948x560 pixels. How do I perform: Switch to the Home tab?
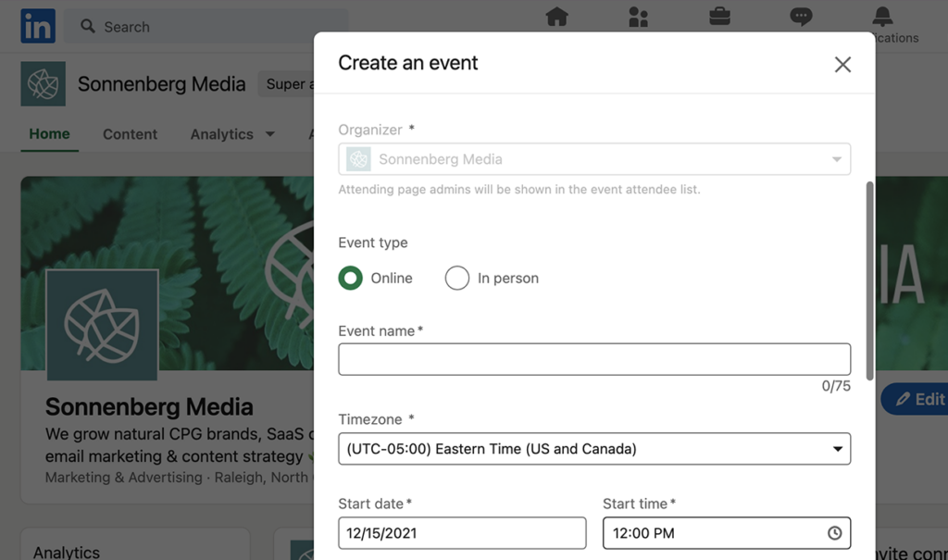49,134
